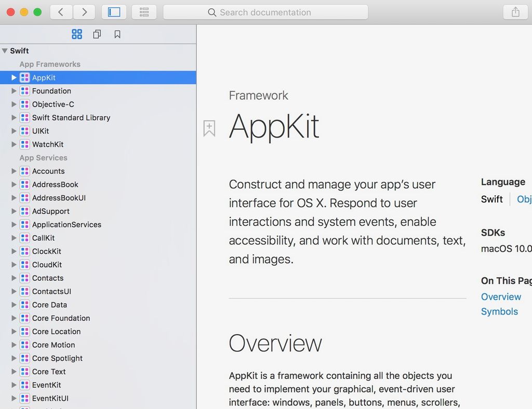This screenshot has height=409, width=532.
Task: Open the navigator grid view icon
Action: 77,34
